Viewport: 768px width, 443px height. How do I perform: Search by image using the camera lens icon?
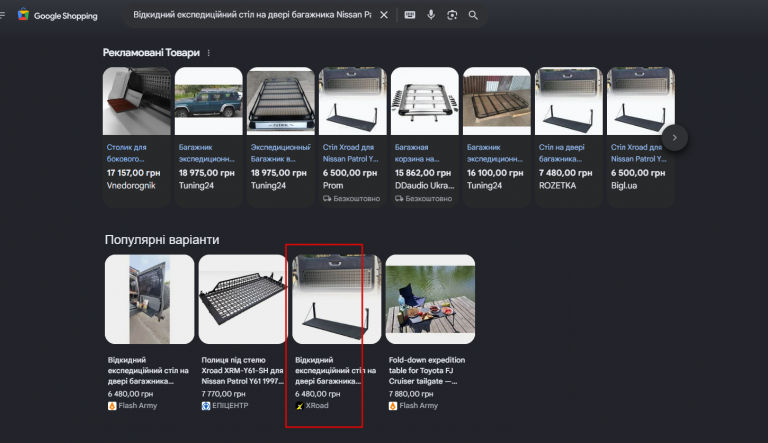point(452,15)
